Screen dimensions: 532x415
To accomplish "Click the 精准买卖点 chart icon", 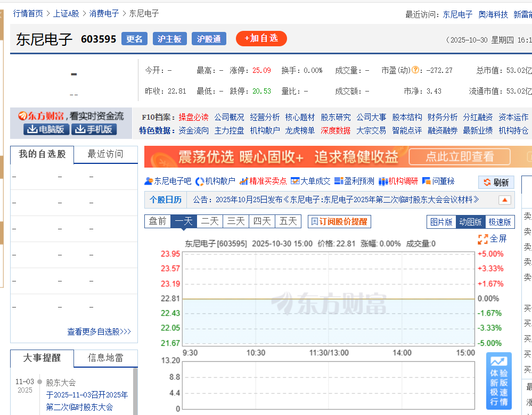I will (x=244, y=181).
